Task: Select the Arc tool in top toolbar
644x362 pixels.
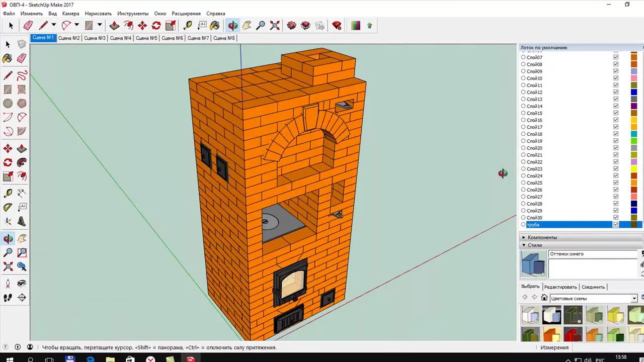Action: [66, 25]
